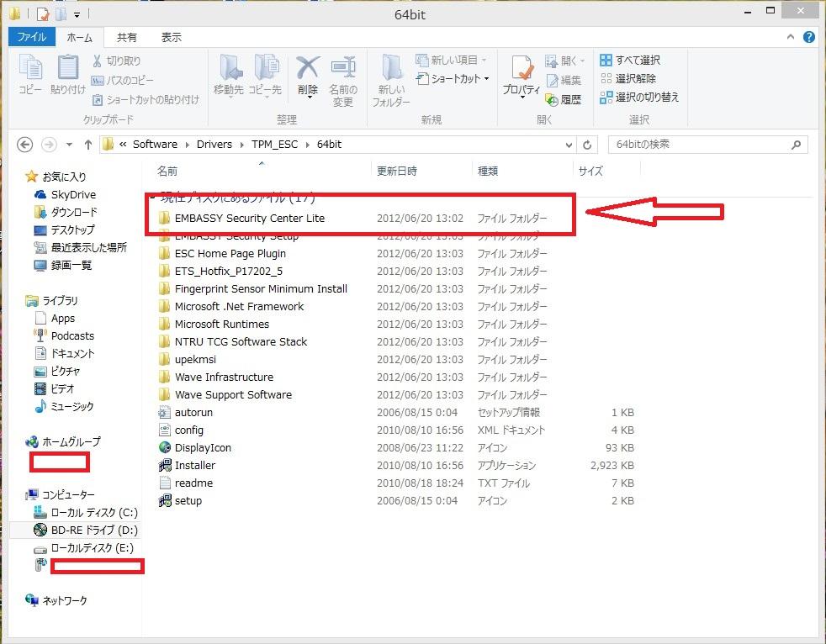Click the Help question mark icon
Screen dimensions: 826x644
[x=809, y=37]
